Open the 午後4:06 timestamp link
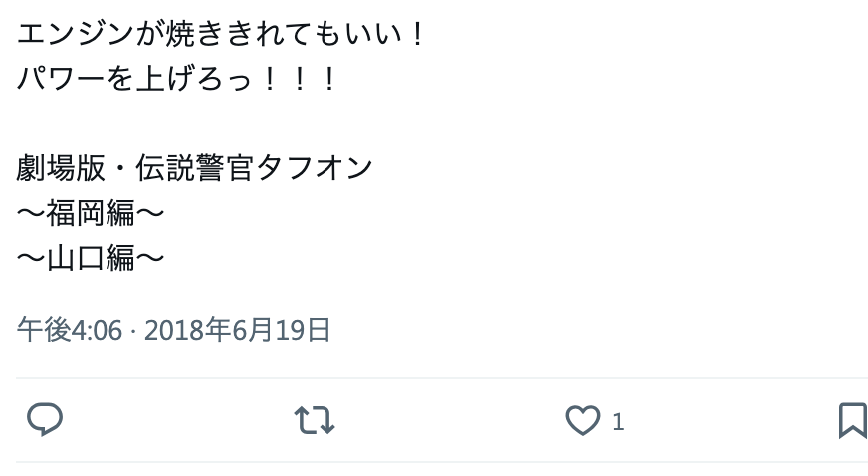 pyautogui.click(x=70, y=330)
